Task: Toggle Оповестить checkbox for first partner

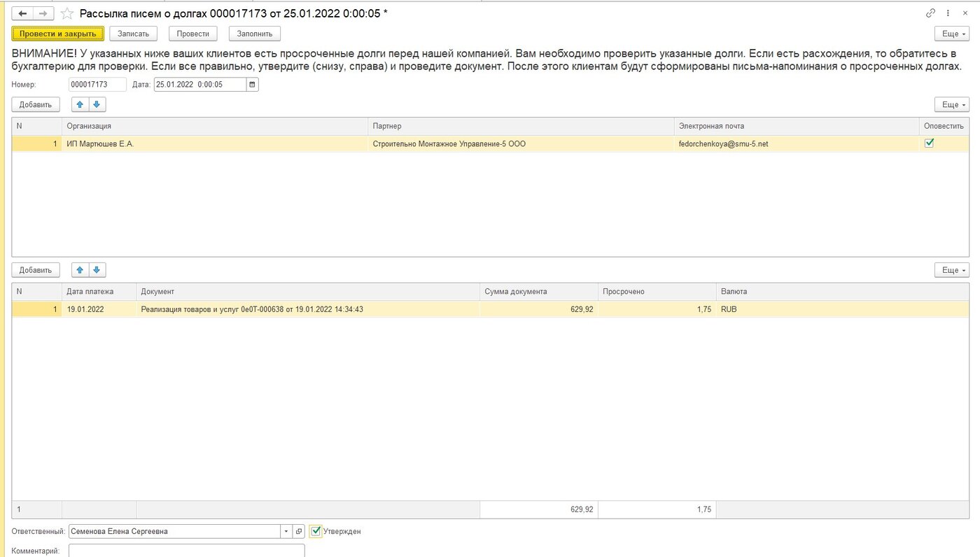Action: pyautogui.click(x=930, y=143)
